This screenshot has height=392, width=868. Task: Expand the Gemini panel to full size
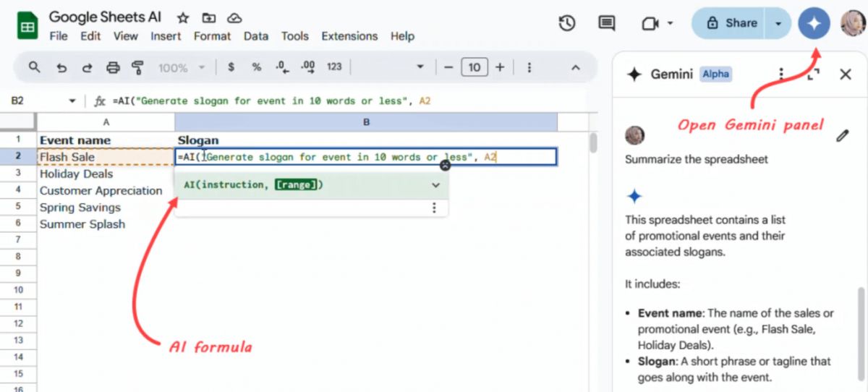[x=813, y=74]
